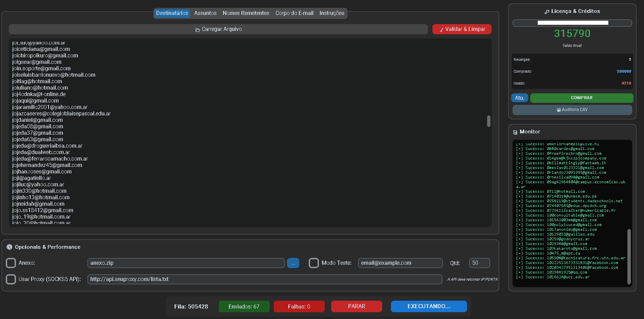
Task: Click the pencil icon on Validar & Limpar
Action: click(442, 29)
